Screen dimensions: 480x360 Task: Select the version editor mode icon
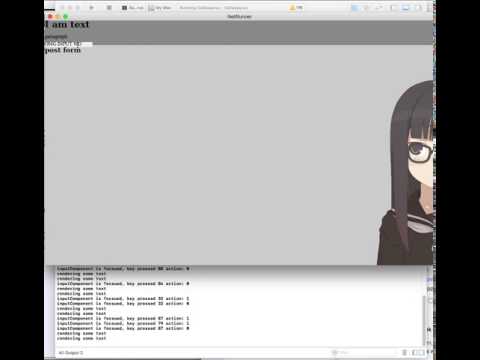tap(379, 7)
